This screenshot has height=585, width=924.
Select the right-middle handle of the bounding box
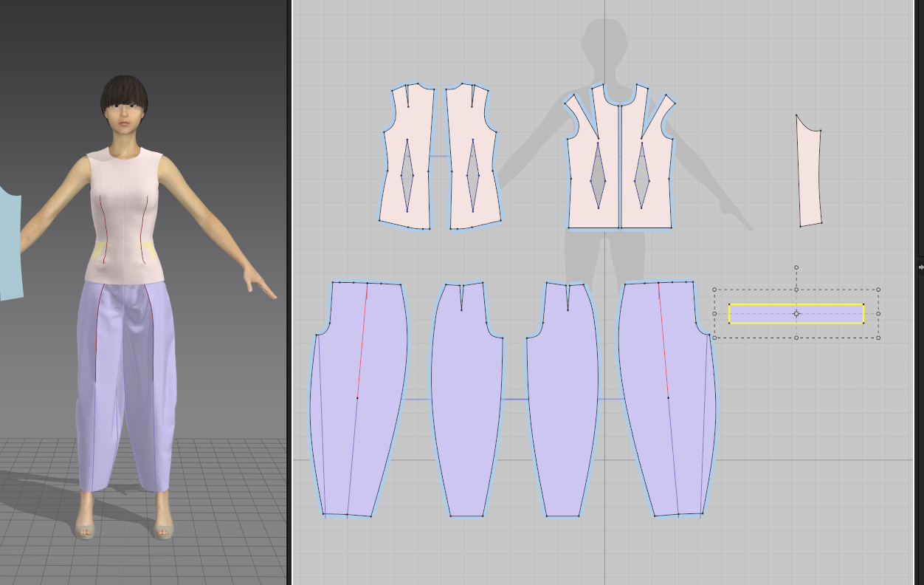[878, 314]
